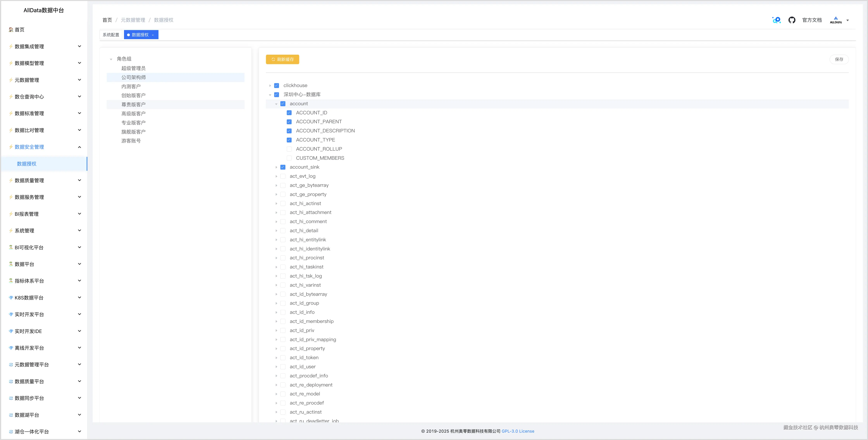Open 数据授权 sidebar menu item
Image resolution: width=868 pixels, height=440 pixels.
point(44,164)
